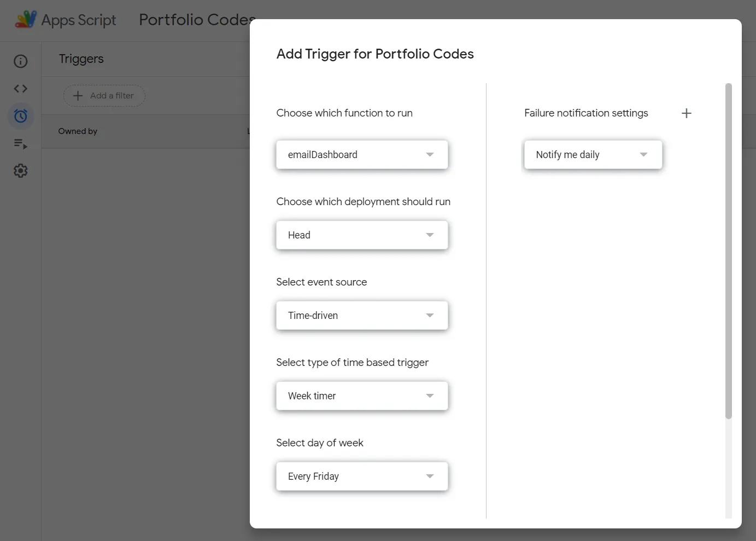Open the Overview info icon in sidebar
Screen dimensions: 756x541
click(21, 61)
